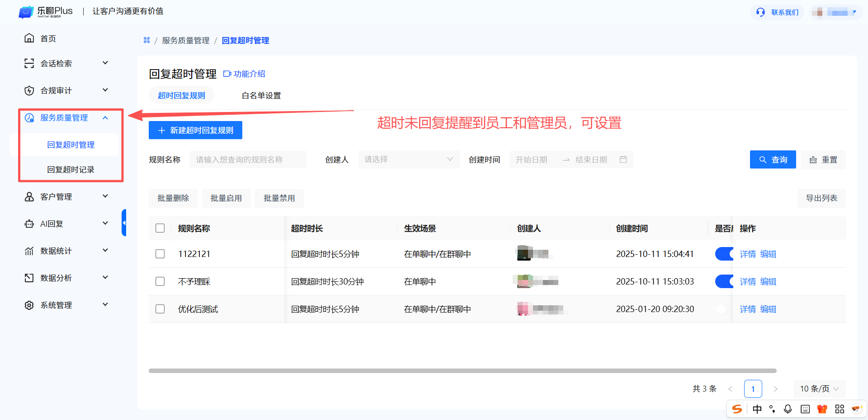Check the box for rule 1122121
The image size is (868, 420).
pyautogui.click(x=160, y=254)
